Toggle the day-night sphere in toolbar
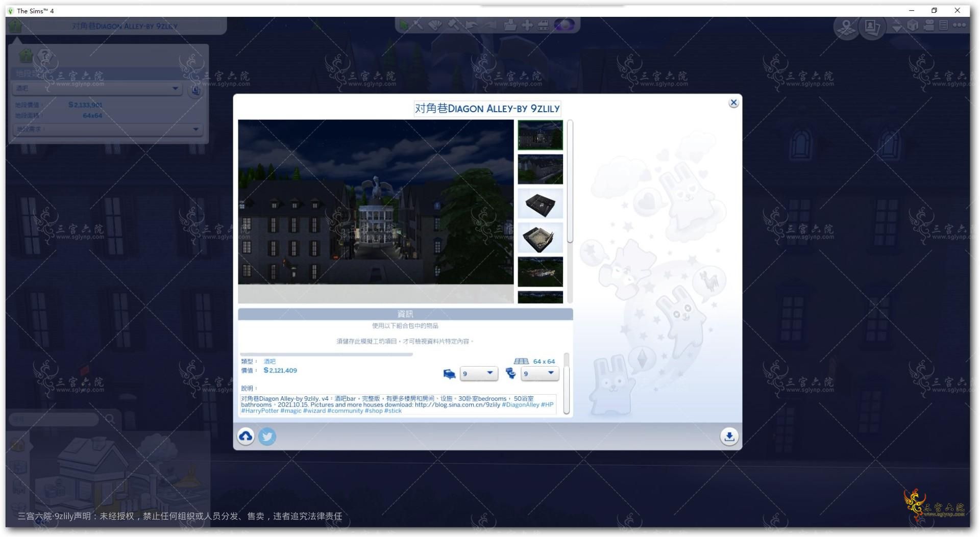Screen dimensions: 980x537 pyautogui.click(x=565, y=24)
